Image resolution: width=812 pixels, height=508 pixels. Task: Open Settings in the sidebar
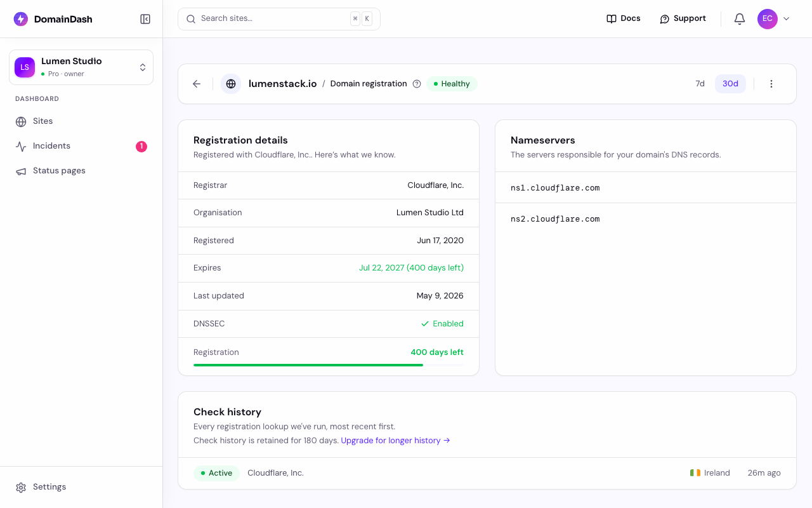[81, 487]
